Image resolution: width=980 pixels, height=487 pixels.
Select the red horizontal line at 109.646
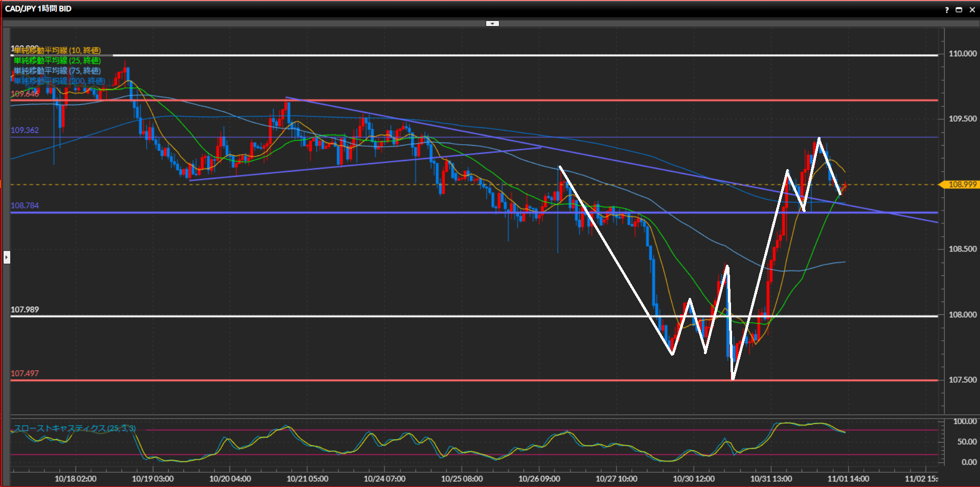point(460,100)
